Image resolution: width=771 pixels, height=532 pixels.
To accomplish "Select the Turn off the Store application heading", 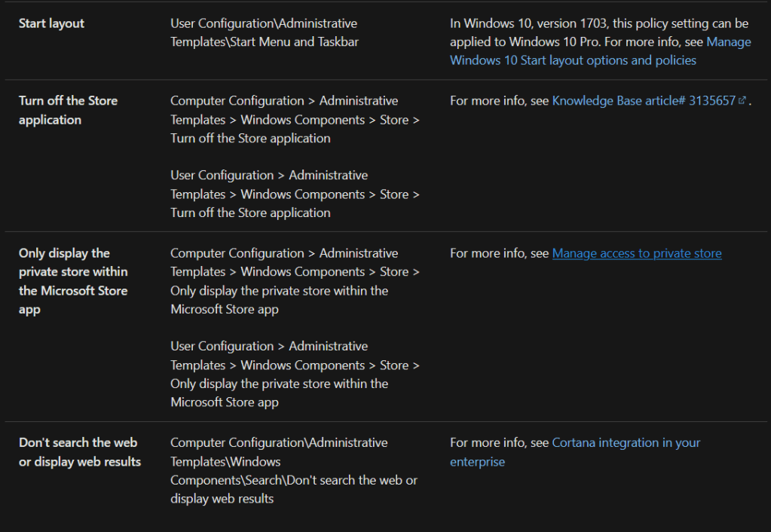I will tap(68, 110).
